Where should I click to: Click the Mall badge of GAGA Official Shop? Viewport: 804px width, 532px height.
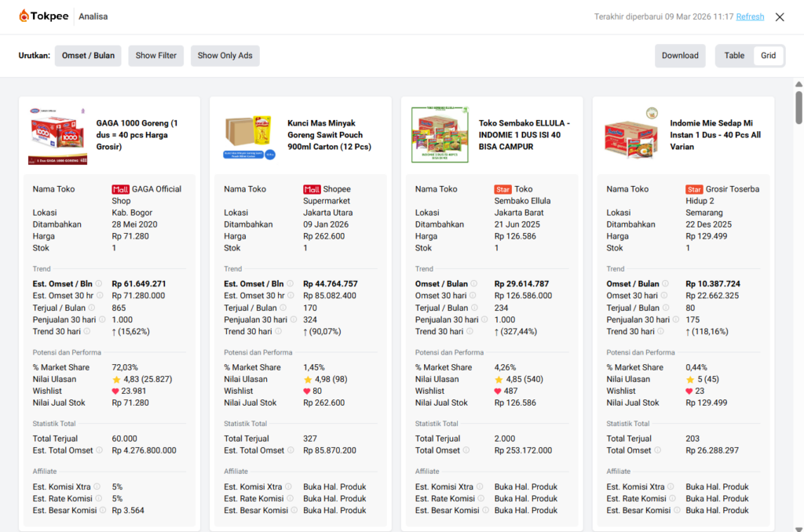pos(120,189)
